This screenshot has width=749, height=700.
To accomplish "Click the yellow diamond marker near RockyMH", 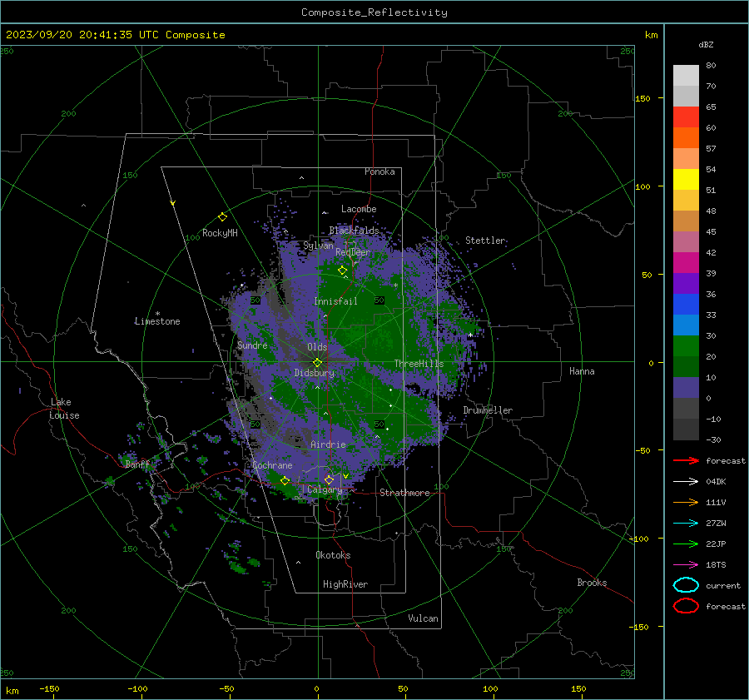I will [x=222, y=217].
